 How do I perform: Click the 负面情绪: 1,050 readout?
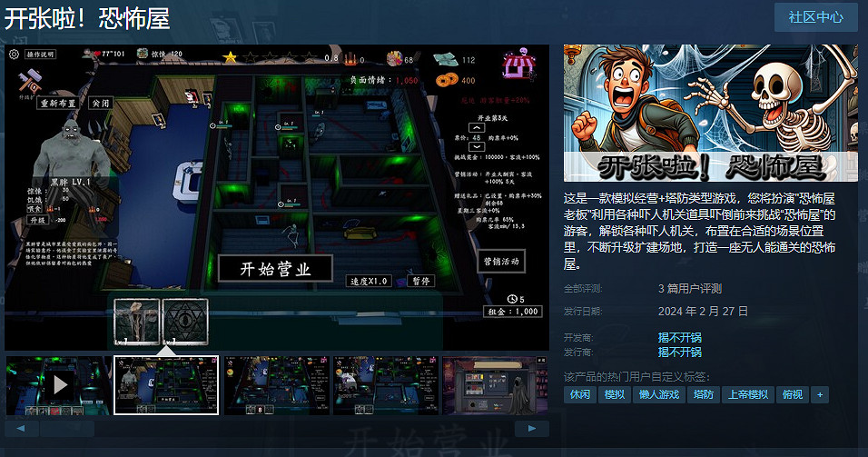[x=383, y=80]
